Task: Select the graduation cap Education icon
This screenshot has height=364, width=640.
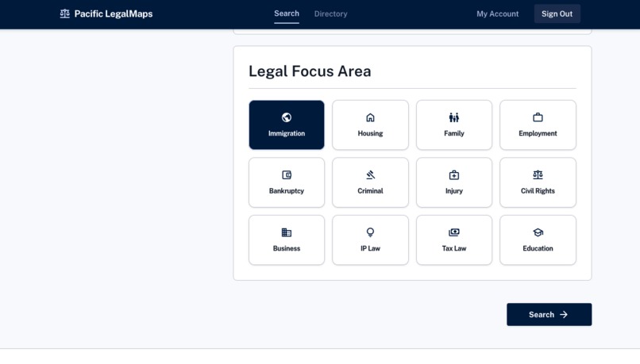Action: pyautogui.click(x=538, y=232)
